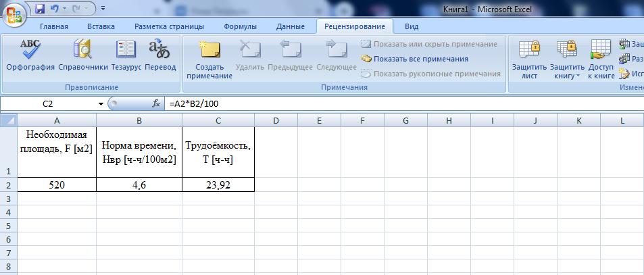This screenshot has width=644, height=275.
Task: Click cell with 'Необходимая площадь, F [м2]'
Action: point(57,152)
